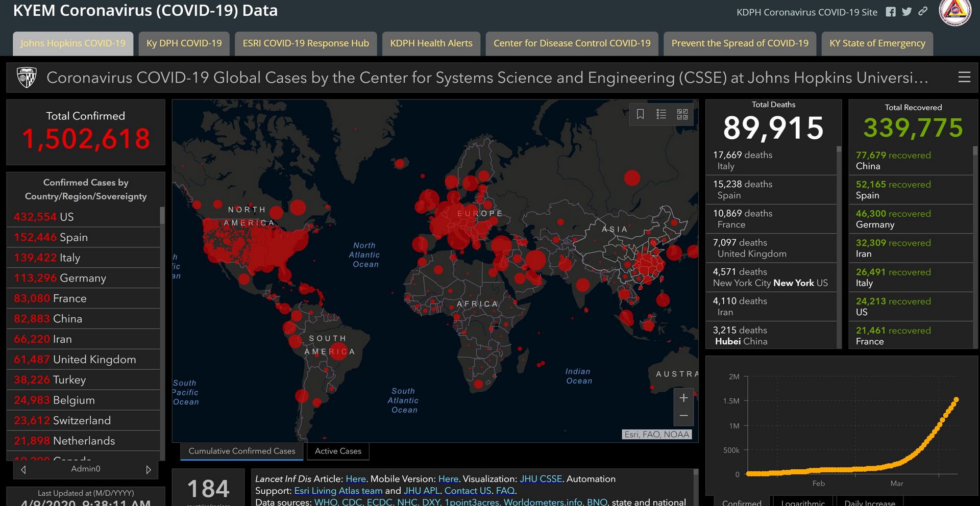Open the map bookmarks icon

coord(640,114)
